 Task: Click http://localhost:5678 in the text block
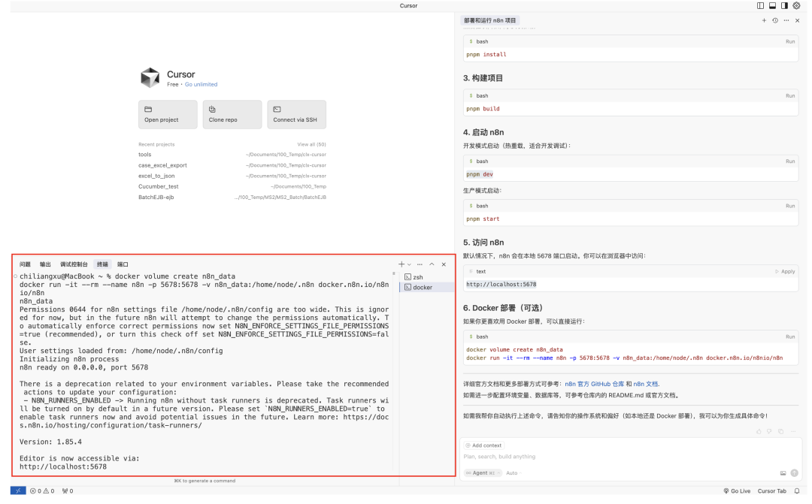click(501, 285)
